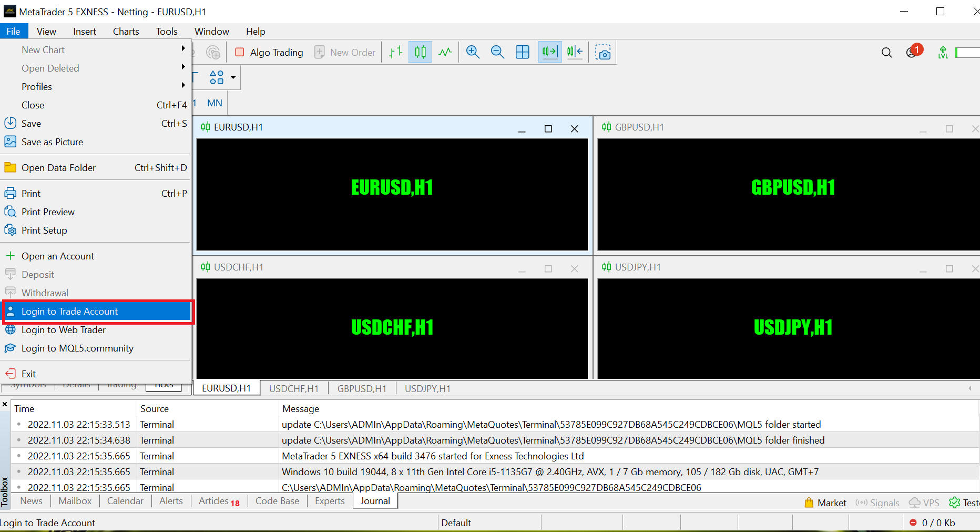980x532 pixels.
Task: Select Save as Picture
Action: click(96, 142)
